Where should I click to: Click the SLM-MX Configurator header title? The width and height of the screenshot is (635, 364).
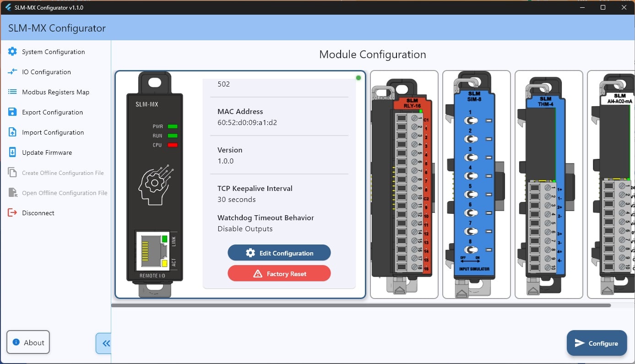[57, 28]
